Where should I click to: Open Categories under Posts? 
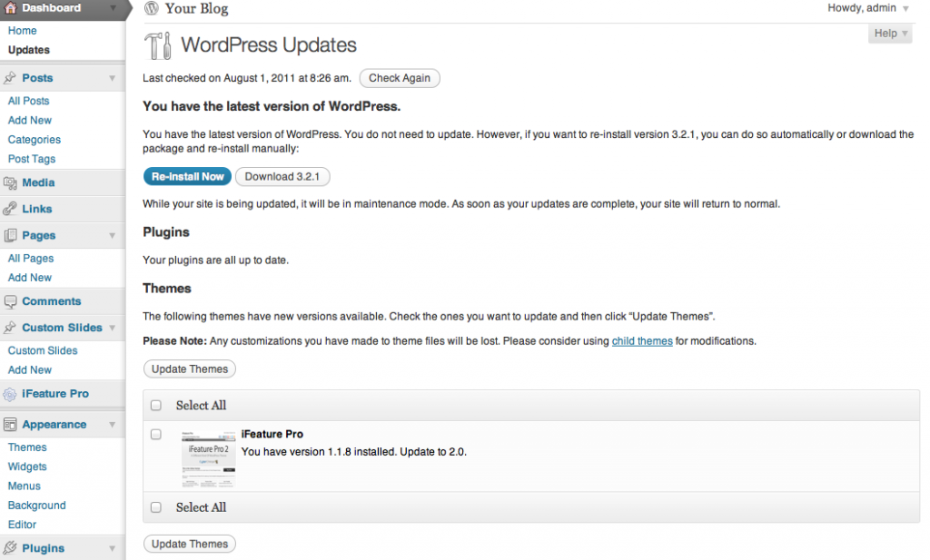coord(35,140)
